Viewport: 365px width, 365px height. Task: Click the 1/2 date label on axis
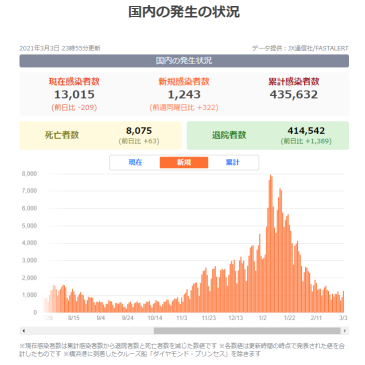(x=263, y=318)
